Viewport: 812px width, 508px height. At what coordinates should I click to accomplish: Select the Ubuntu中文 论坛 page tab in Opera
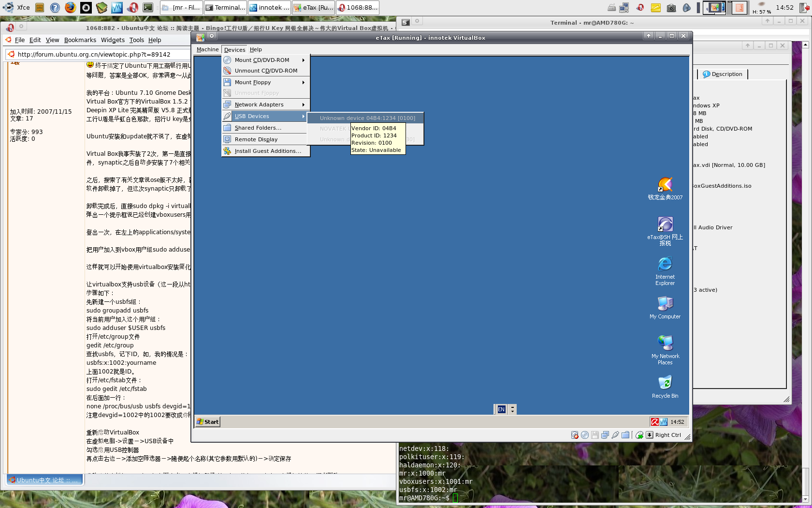(x=45, y=480)
